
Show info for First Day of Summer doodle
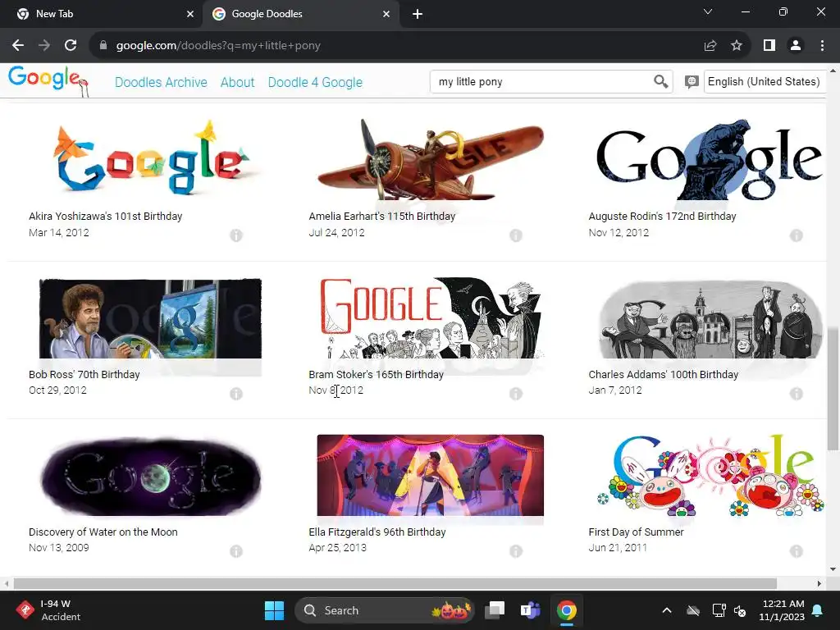point(796,551)
